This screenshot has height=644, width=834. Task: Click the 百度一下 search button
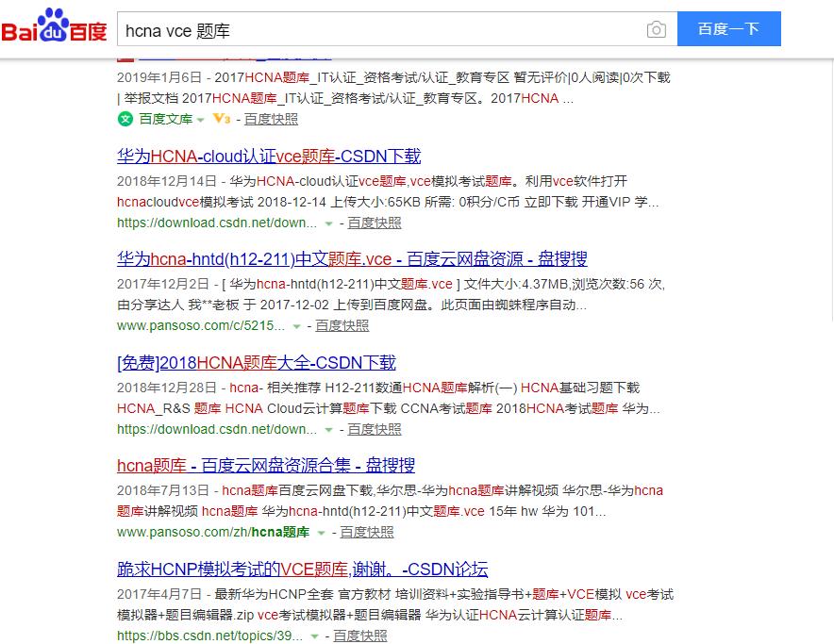click(728, 28)
